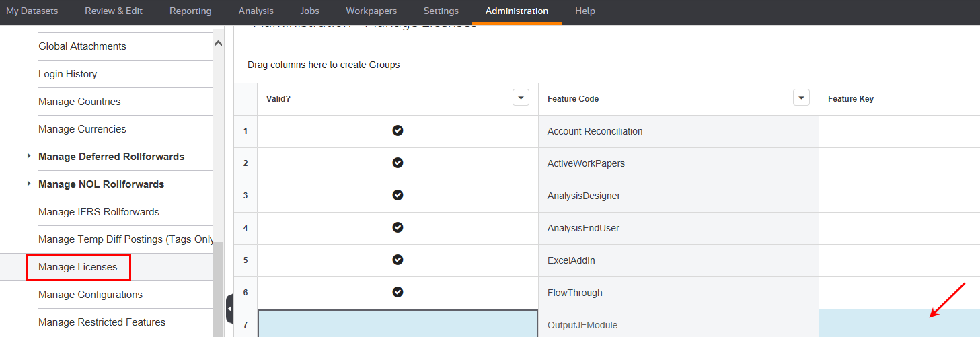Viewport: 980px width, 337px height.
Task: Open the Valid? column filter dropdown
Action: click(521, 98)
